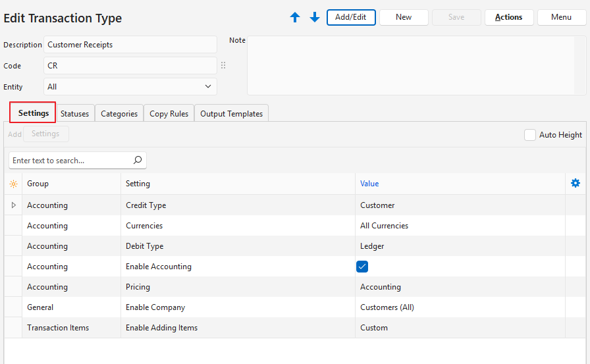The height and width of the screenshot is (364, 590).
Task: Open the Entity dropdown
Action: point(130,87)
